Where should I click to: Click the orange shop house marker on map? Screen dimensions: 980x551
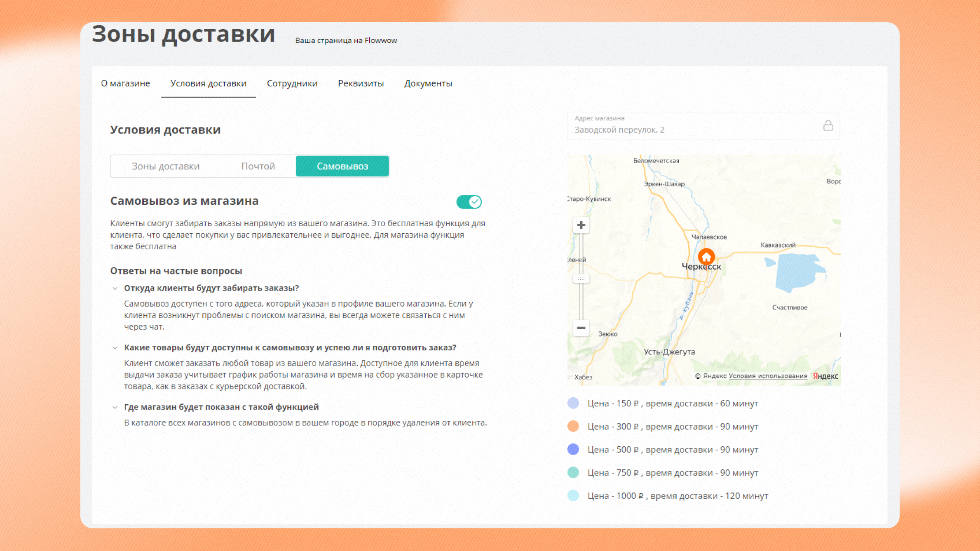(x=706, y=257)
